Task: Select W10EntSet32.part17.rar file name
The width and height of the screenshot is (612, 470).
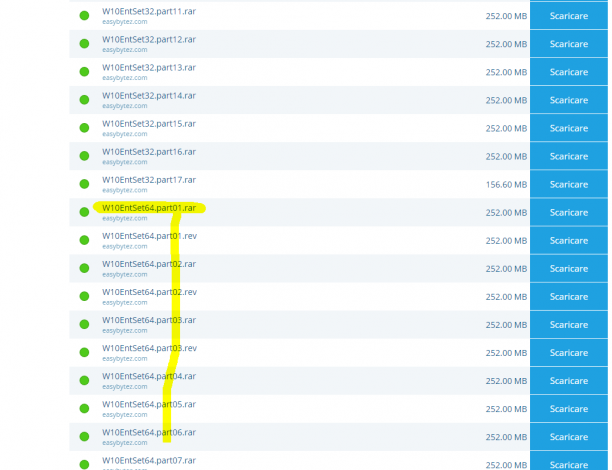Action: pyautogui.click(x=149, y=180)
